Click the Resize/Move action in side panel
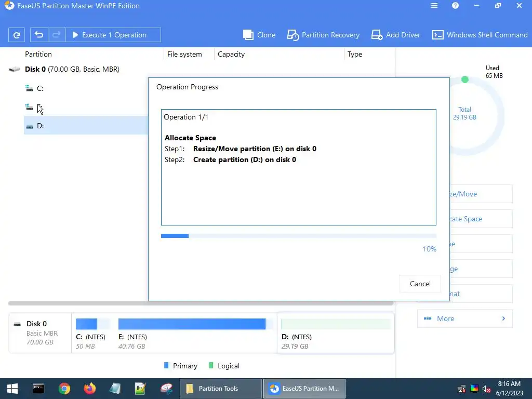 pyautogui.click(x=481, y=194)
